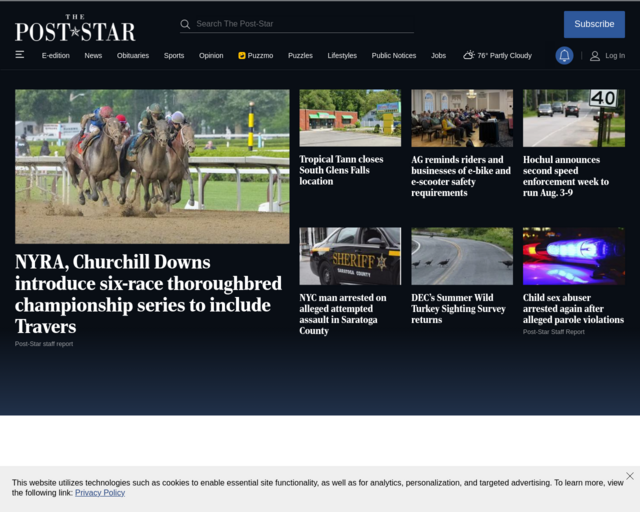
Task: Click 'Post-Star staff report' under NYRA headline
Action: pos(44,344)
